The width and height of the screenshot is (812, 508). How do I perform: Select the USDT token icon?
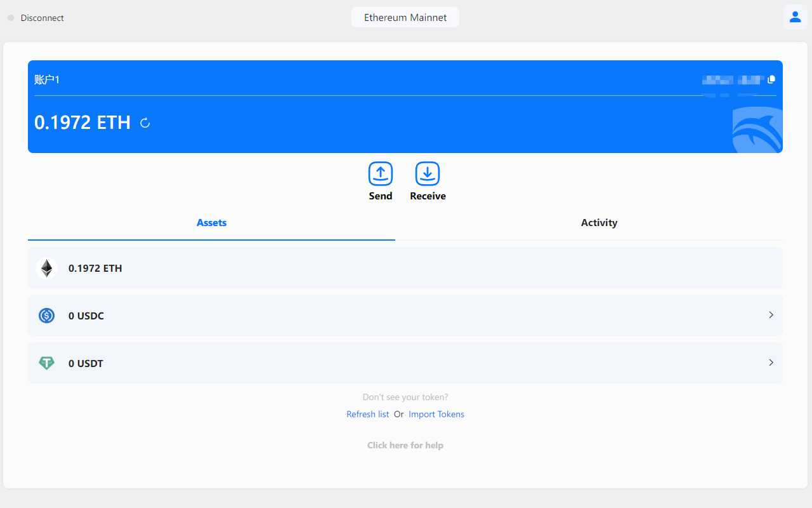[46, 363]
